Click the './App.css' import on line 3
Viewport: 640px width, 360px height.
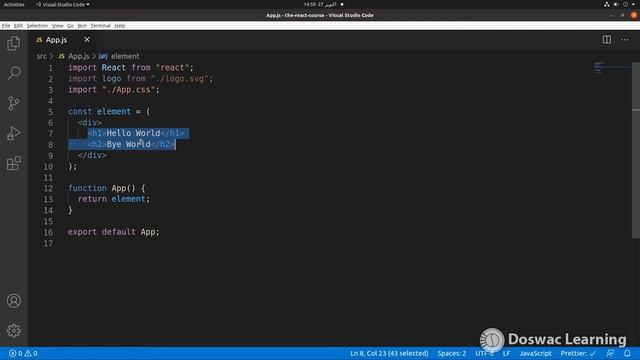[x=131, y=89]
